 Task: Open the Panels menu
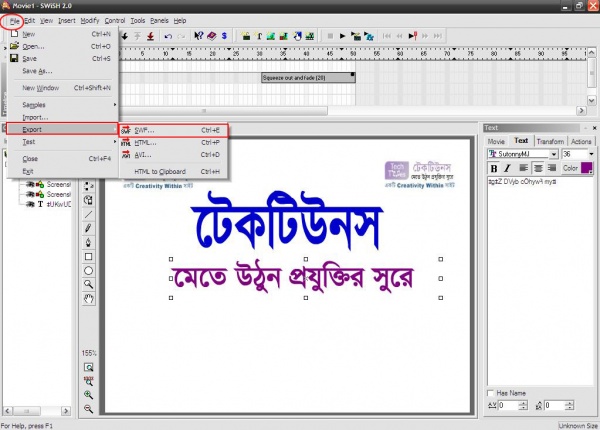coord(159,21)
